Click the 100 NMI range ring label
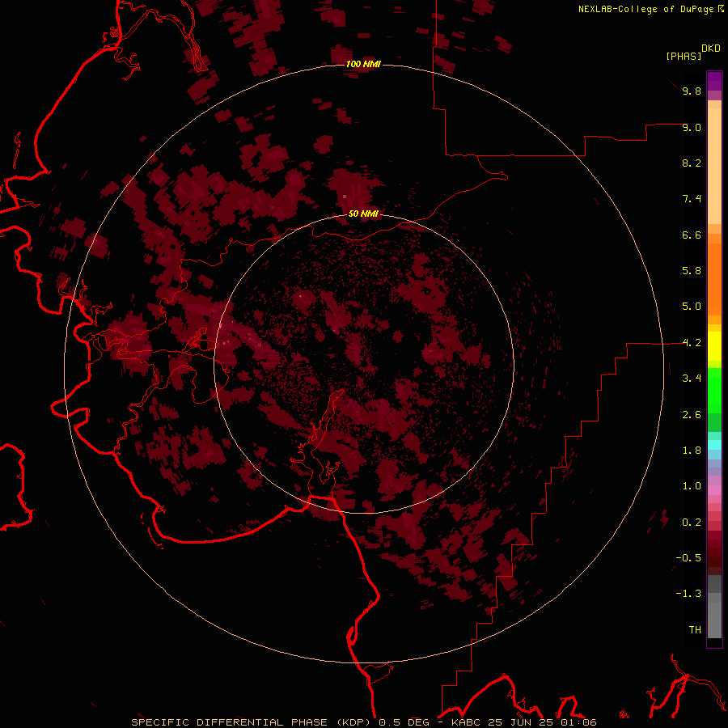 (x=363, y=64)
